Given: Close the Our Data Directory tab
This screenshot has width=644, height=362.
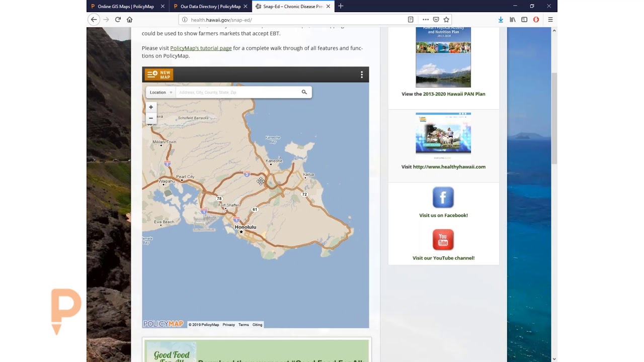Looking at the screenshot, I should point(246,7).
